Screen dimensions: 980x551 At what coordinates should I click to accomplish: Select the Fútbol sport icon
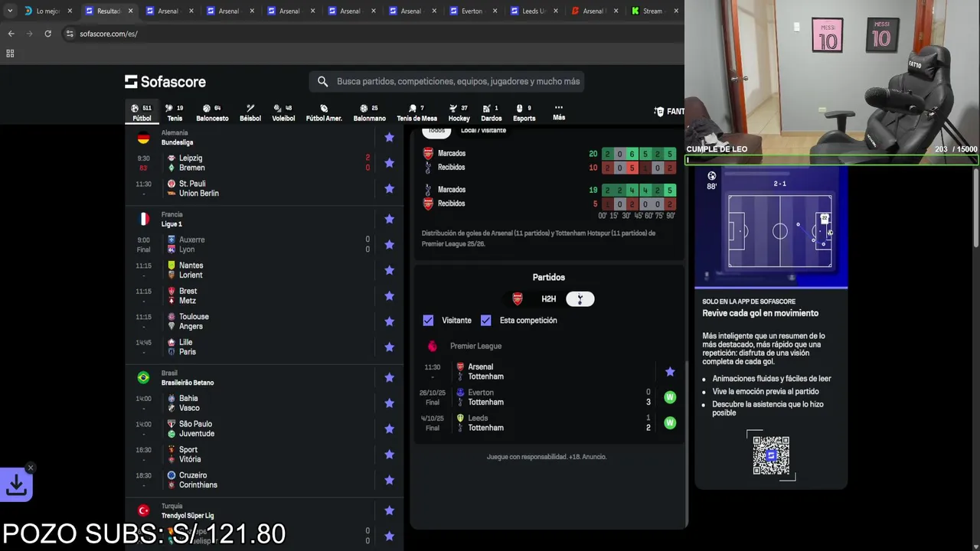[x=142, y=112]
